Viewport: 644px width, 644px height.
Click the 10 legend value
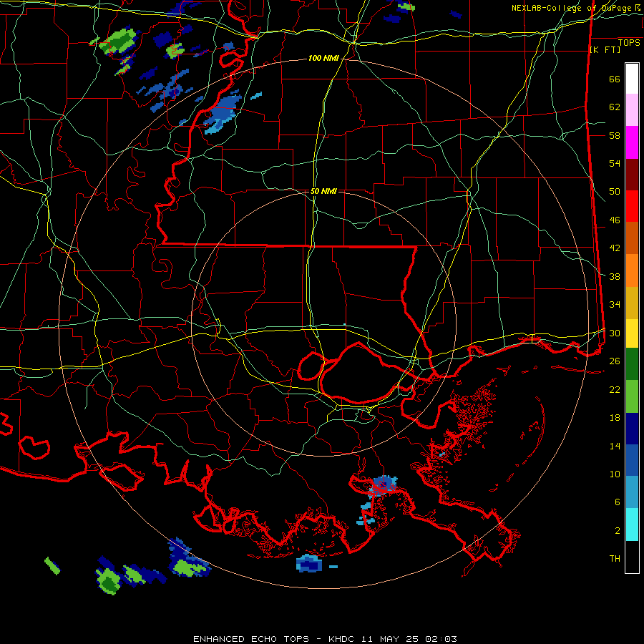(x=615, y=474)
